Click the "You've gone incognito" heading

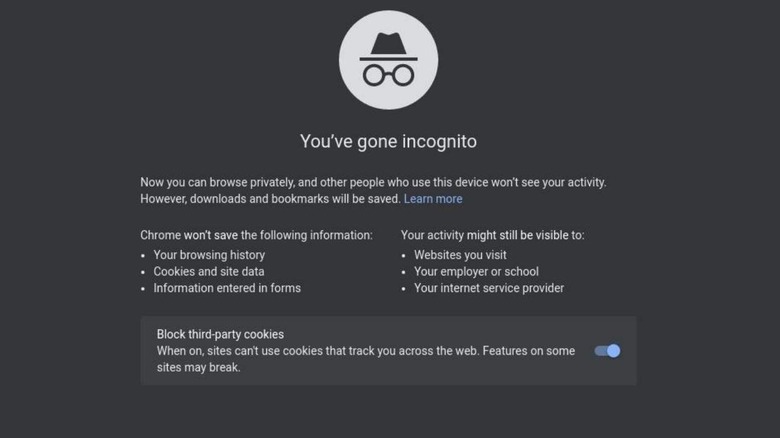click(x=389, y=141)
